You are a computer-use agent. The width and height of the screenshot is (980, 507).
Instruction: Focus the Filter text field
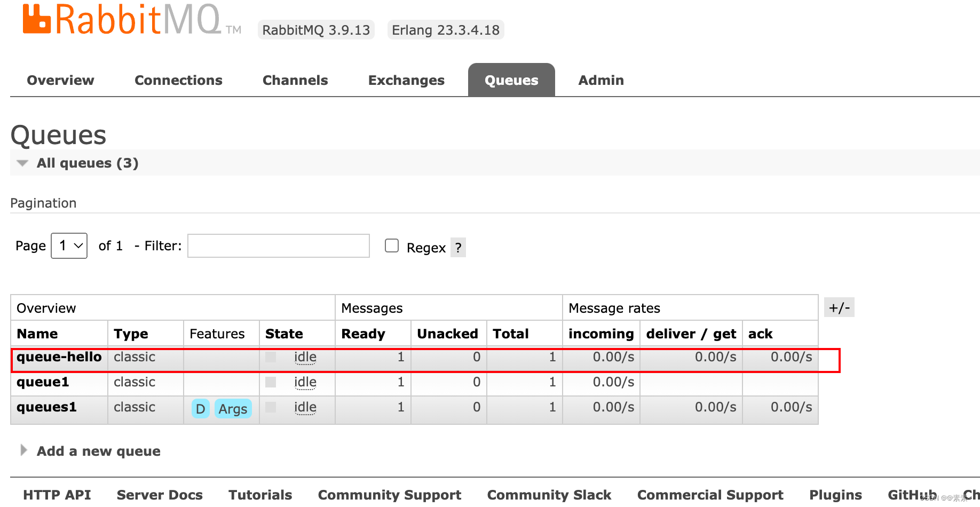coord(279,245)
